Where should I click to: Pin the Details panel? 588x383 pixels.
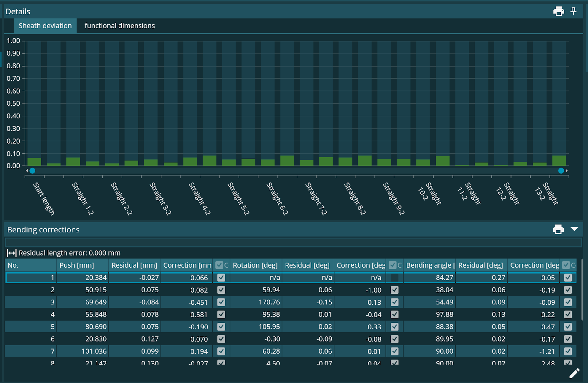click(573, 11)
